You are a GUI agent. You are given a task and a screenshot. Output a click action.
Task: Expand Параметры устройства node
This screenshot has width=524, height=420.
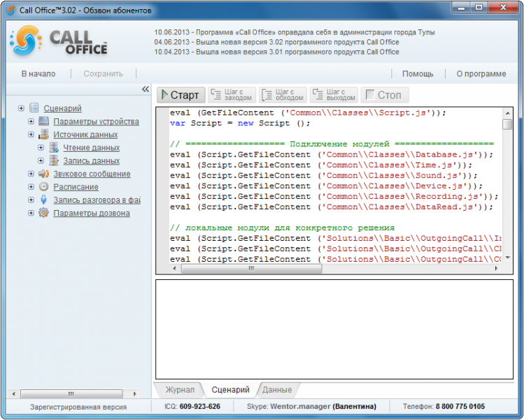pos(31,121)
